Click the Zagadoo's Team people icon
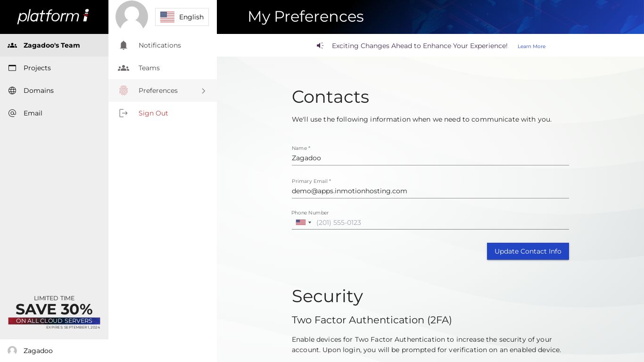This screenshot has height=362, width=644. (x=11, y=45)
